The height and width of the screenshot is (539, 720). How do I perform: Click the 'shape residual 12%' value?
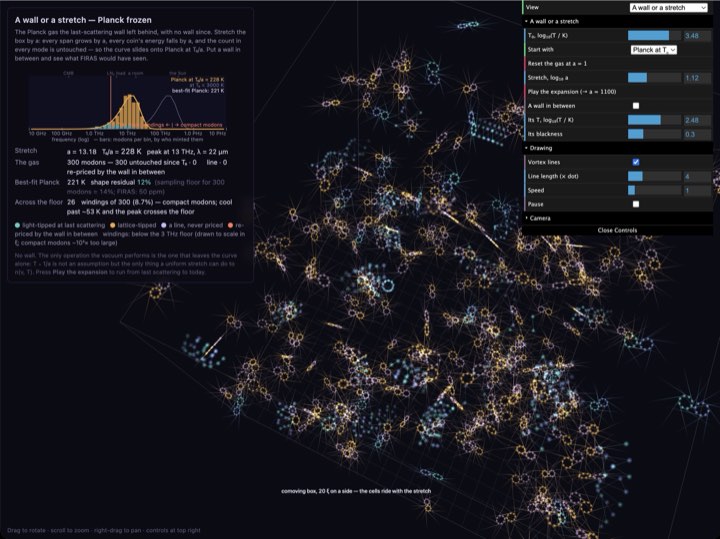click(120, 182)
